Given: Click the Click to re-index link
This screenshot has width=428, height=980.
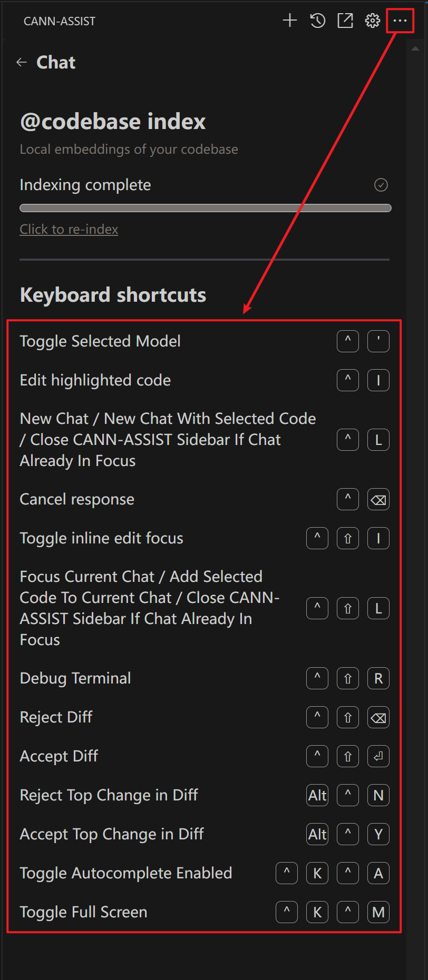Looking at the screenshot, I should (x=69, y=230).
